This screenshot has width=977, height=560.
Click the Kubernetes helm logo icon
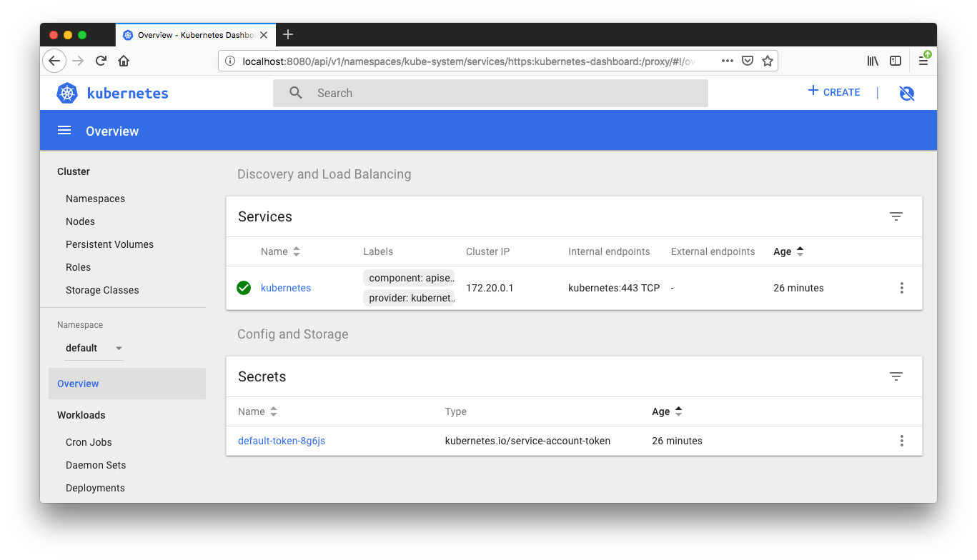67,93
